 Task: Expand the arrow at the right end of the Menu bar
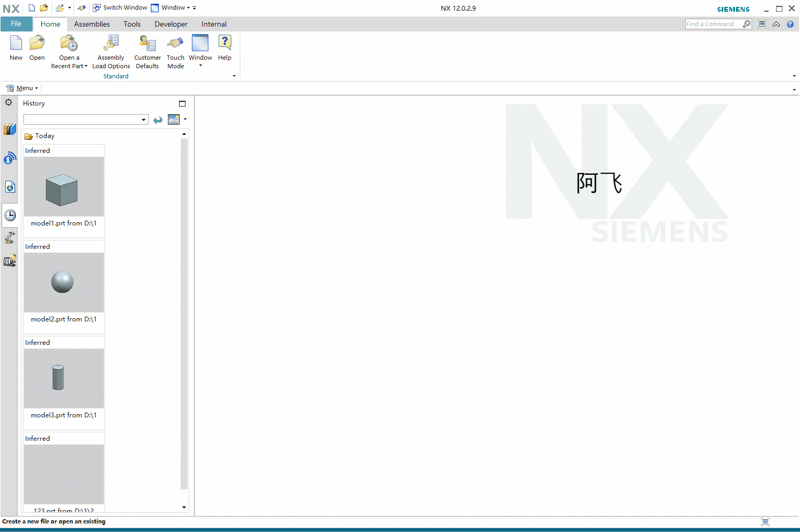794,90
